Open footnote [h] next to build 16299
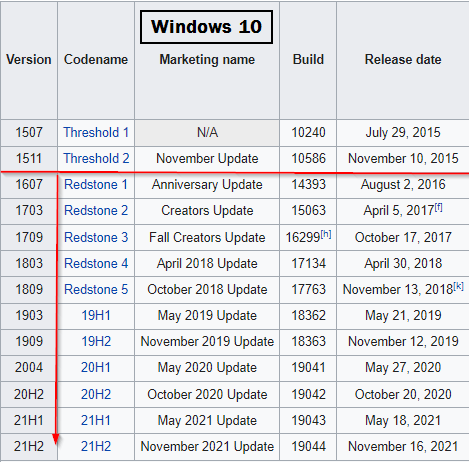The height and width of the screenshot is (462, 469). (326, 235)
